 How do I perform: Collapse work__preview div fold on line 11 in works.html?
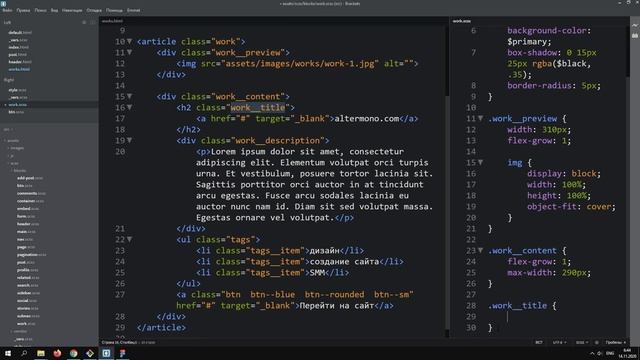129,53
